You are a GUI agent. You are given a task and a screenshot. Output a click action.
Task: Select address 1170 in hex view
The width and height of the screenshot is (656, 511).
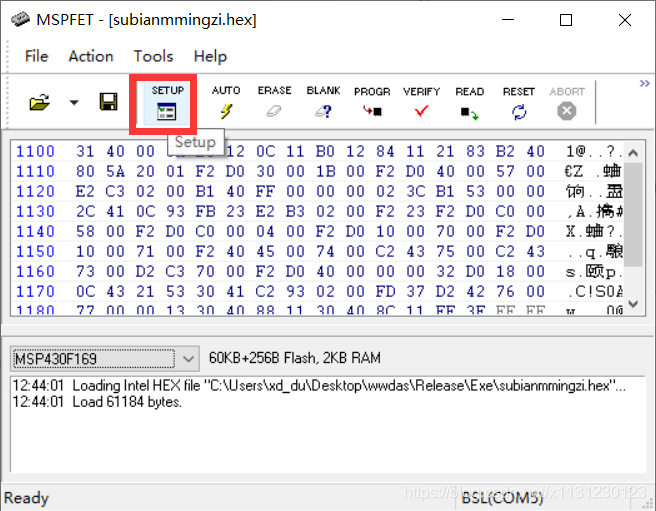coord(35,291)
